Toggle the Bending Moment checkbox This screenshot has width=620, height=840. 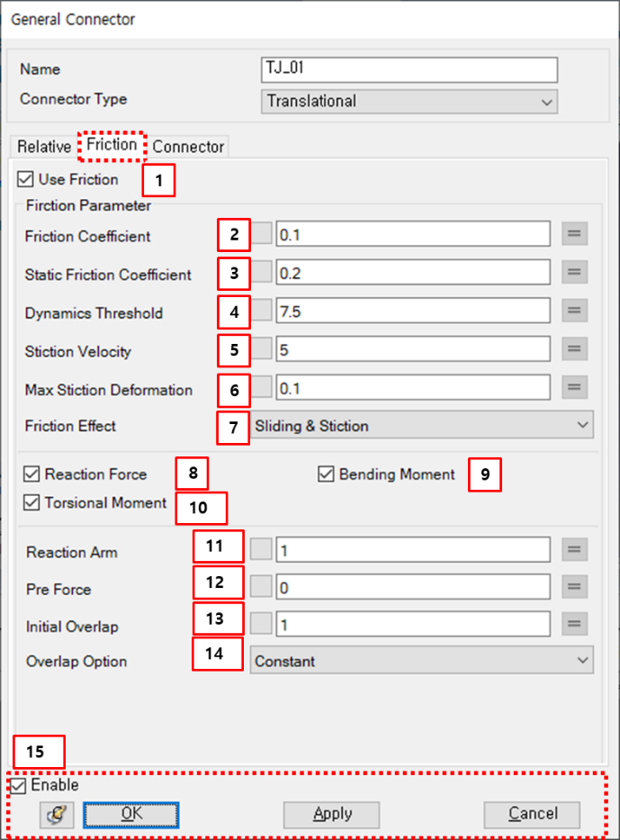tap(326, 474)
